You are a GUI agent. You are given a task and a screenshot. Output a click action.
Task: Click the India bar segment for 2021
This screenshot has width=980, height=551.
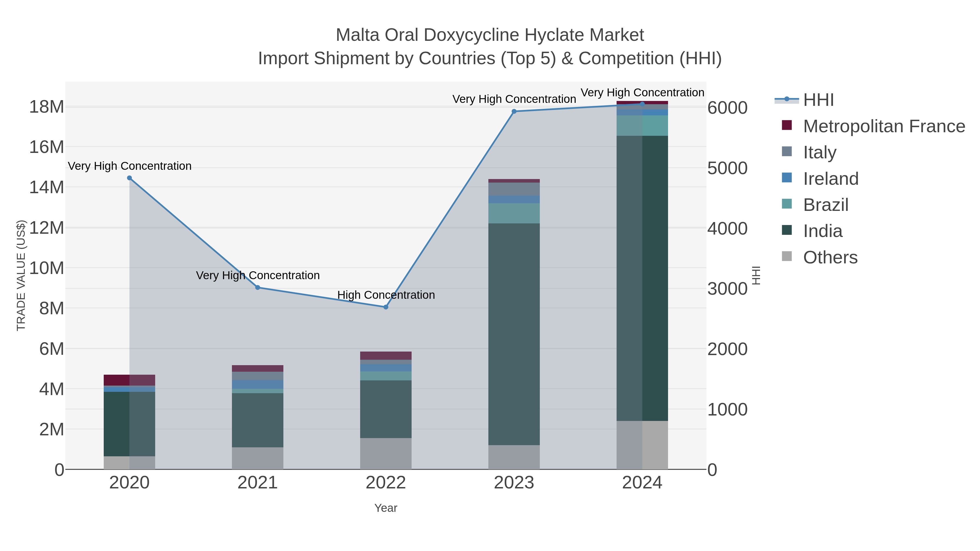pyautogui.click(x=258, y=420)
